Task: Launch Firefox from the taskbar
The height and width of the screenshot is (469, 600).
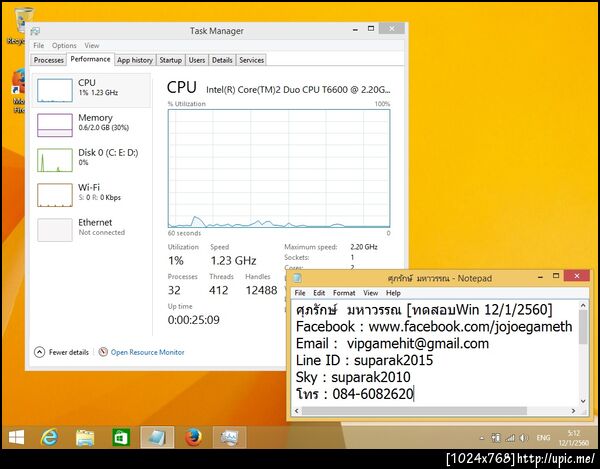Action: tap(193, 437)
